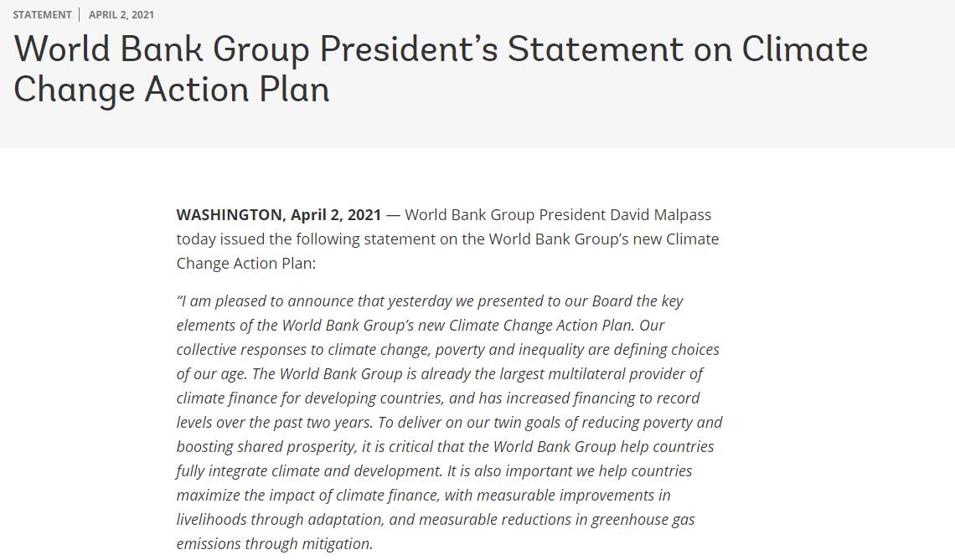Click the STATEMENT category label
This screenshot has height=560, width=955.
[x=42, y=14]
